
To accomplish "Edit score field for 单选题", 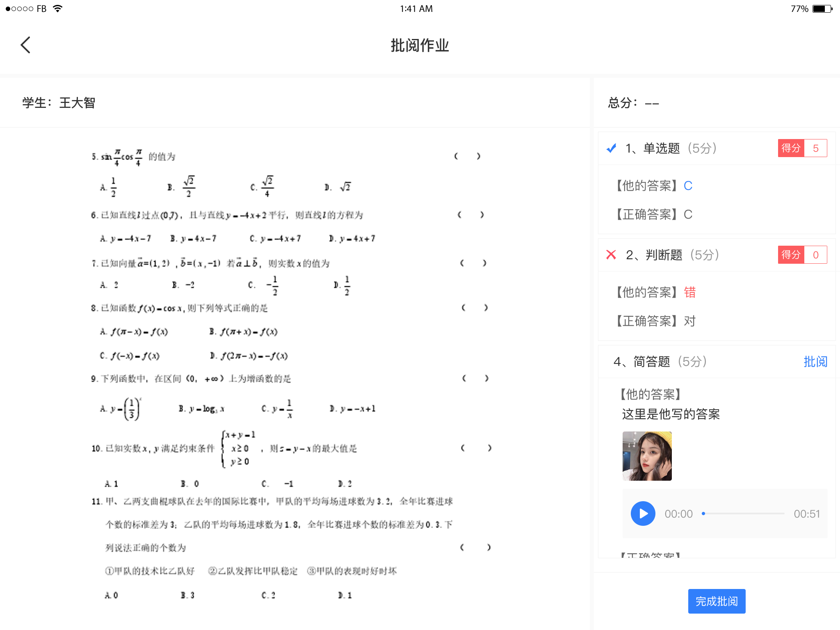I will pos(815,148).
